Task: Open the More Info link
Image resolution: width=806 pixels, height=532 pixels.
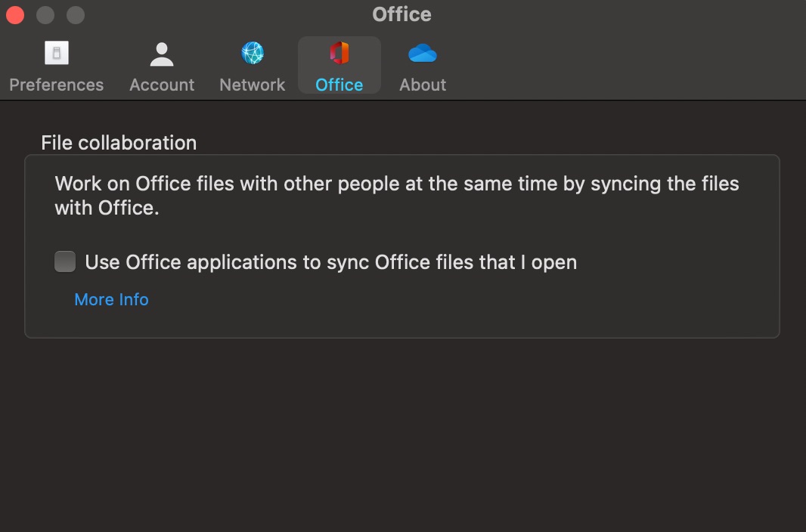Action: (111, 299)
